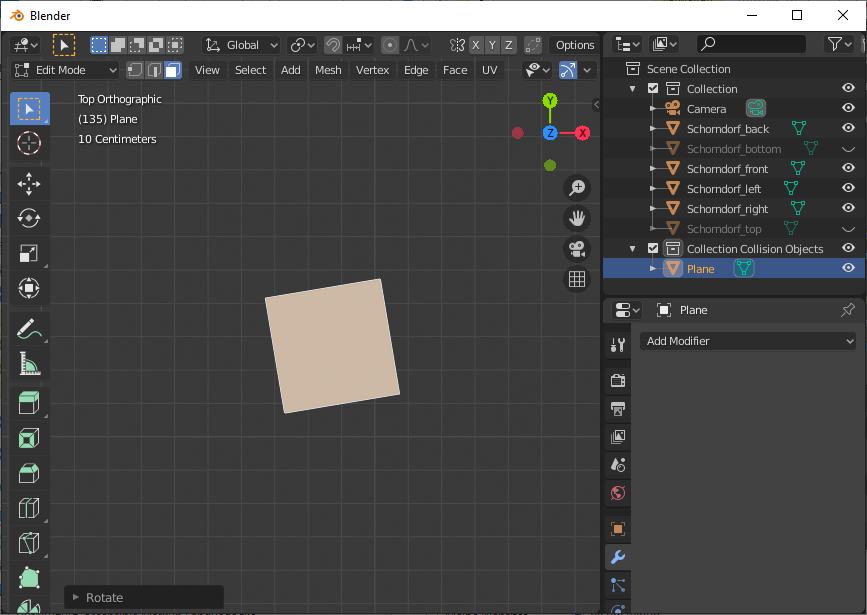Screen dimensions: 867x615
Task: Toggle proportional editing button
Action: 390,45
